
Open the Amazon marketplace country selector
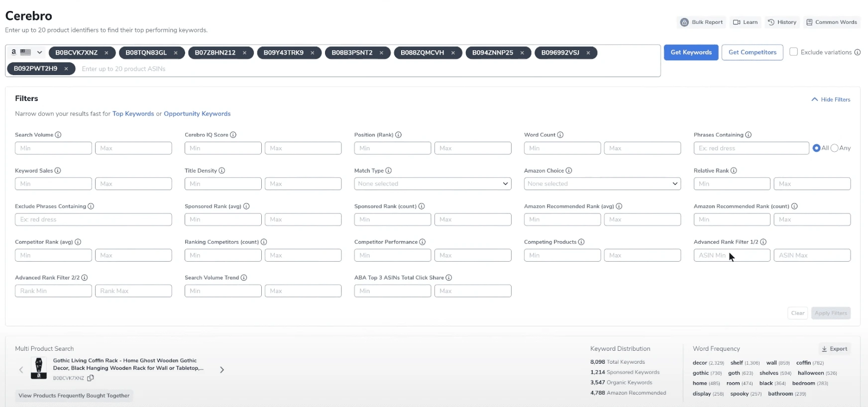tap(26, 52)
